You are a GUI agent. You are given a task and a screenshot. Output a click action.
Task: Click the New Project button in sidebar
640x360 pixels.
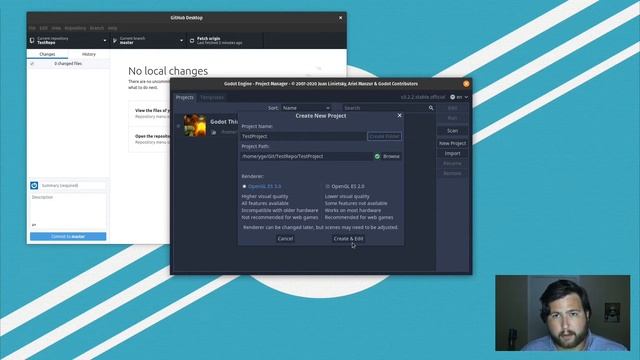coord(452,143)
